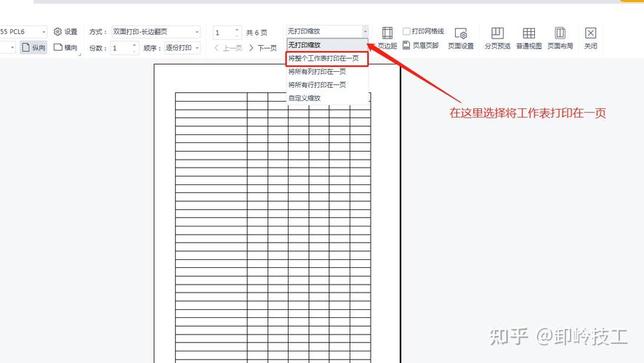Click the worksheet page preview
This screenshot has width=644, height=363.
(x=277, y=213)
